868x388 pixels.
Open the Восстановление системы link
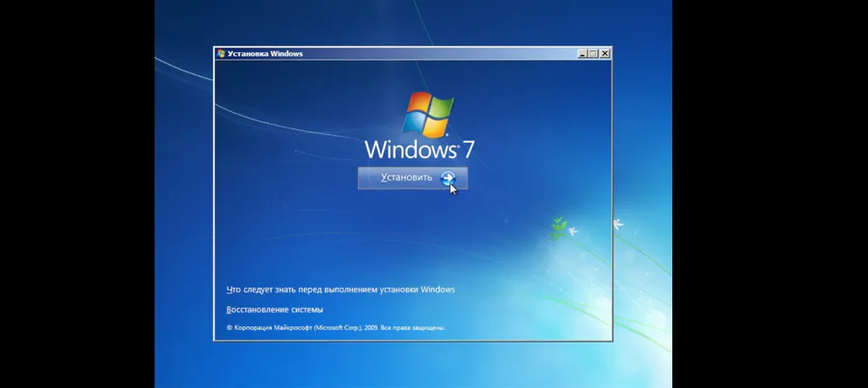click(275, 309)
